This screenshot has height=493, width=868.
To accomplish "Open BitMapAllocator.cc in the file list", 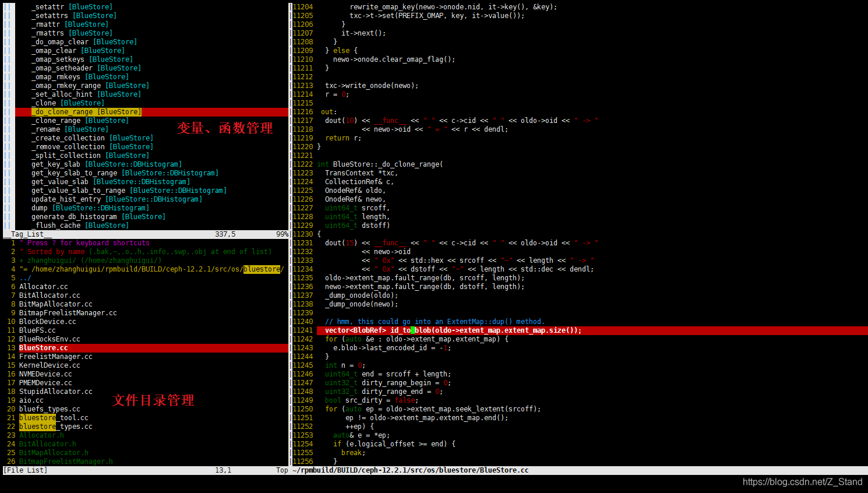I will (x=56, y=304).
